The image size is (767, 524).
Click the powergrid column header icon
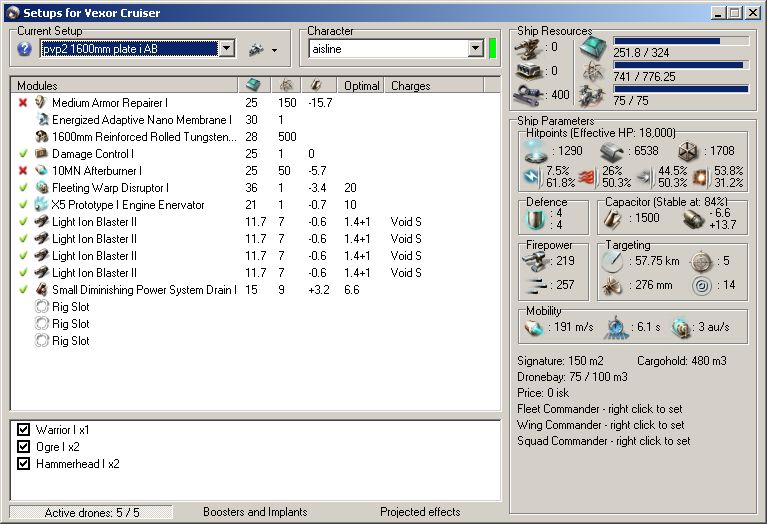pyautogui.click(x=286, y=85)
